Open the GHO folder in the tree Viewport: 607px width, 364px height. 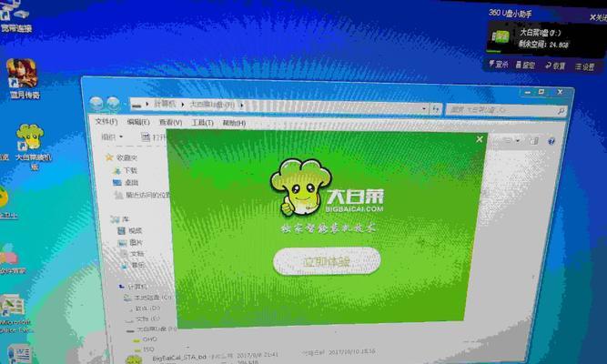point(146,339)
